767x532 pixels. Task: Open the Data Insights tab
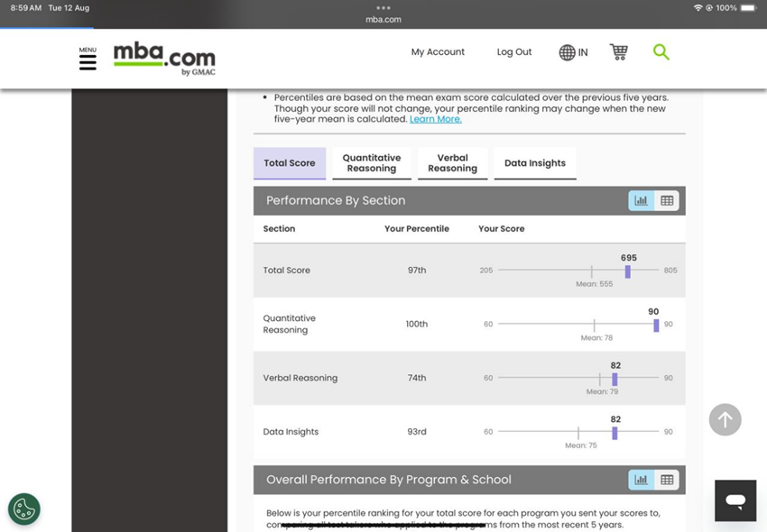point(535,163)
